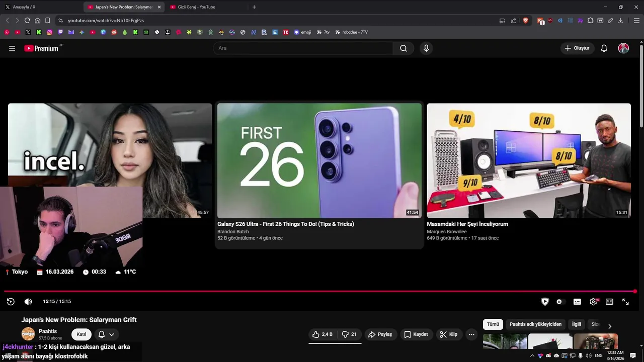Open the Twitch bookmark icon

point(60,32)
